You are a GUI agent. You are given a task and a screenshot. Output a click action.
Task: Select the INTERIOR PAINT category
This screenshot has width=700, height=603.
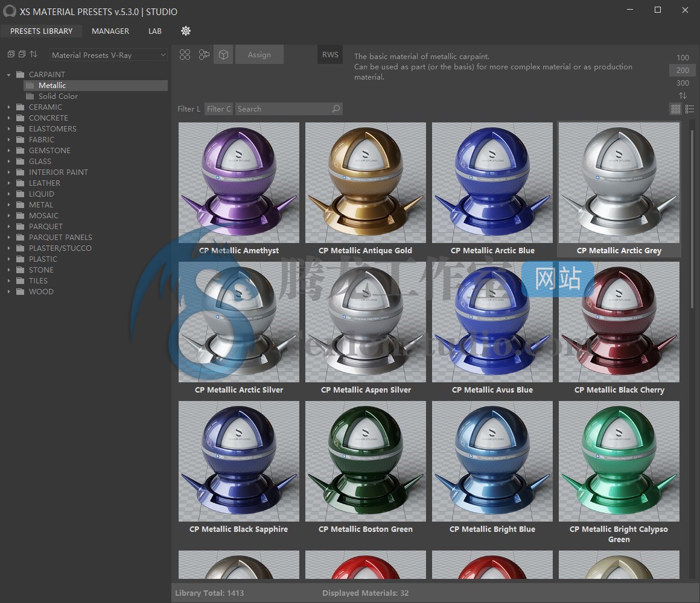(x=59, y=172)
